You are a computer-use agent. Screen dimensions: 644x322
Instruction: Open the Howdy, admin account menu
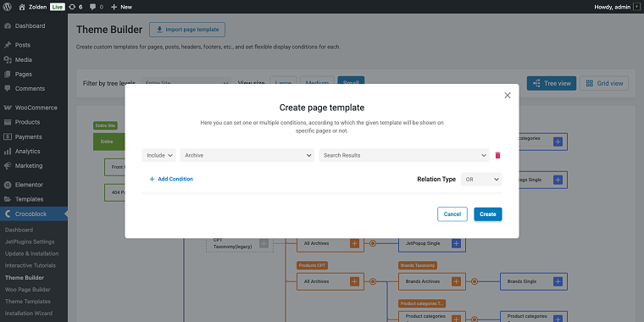617,7
